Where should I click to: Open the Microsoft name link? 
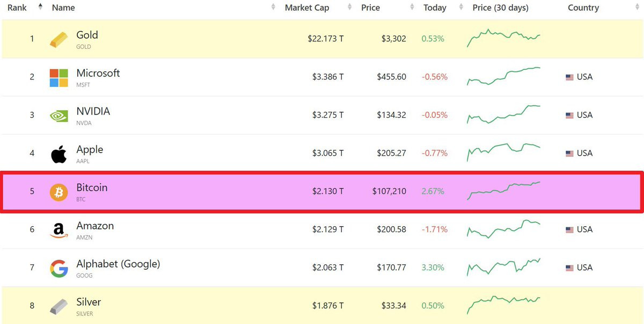[98, 73]
